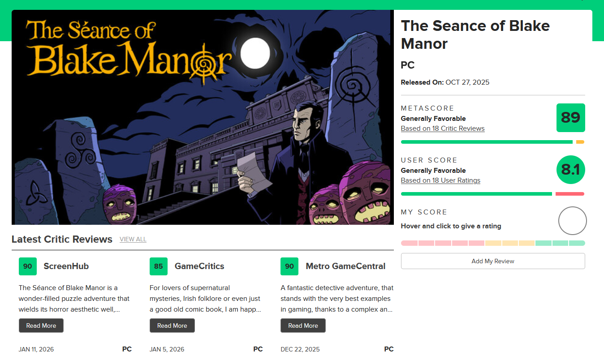The height and width of the screenshot is (364, 604).
Task: Click the Séance of Blake Manor cover image
Action: click(x=203, y=117)
